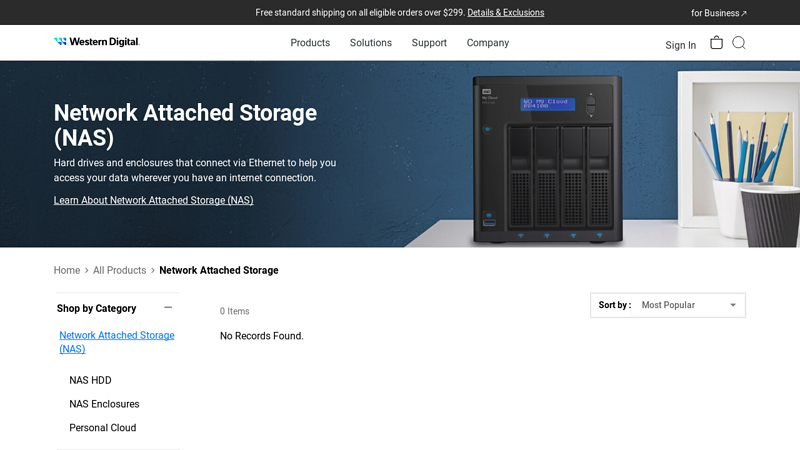The image size is (800, 450).
Task: Go to Home breadcrumb
Action: click(67, 270)
